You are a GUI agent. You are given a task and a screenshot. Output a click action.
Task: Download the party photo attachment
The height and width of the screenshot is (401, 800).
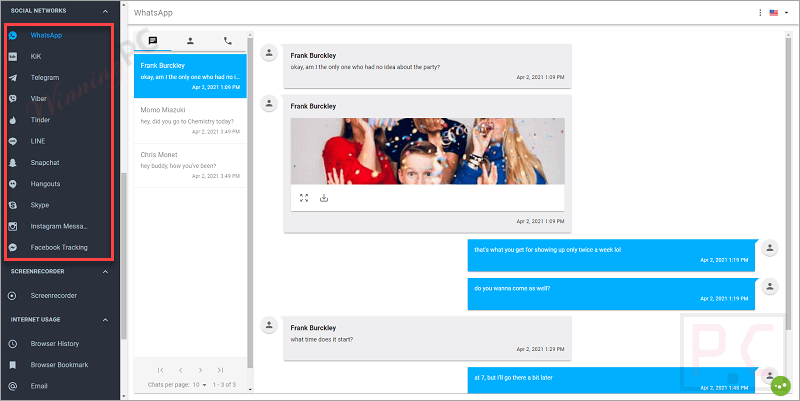click(x=324, y=198)
